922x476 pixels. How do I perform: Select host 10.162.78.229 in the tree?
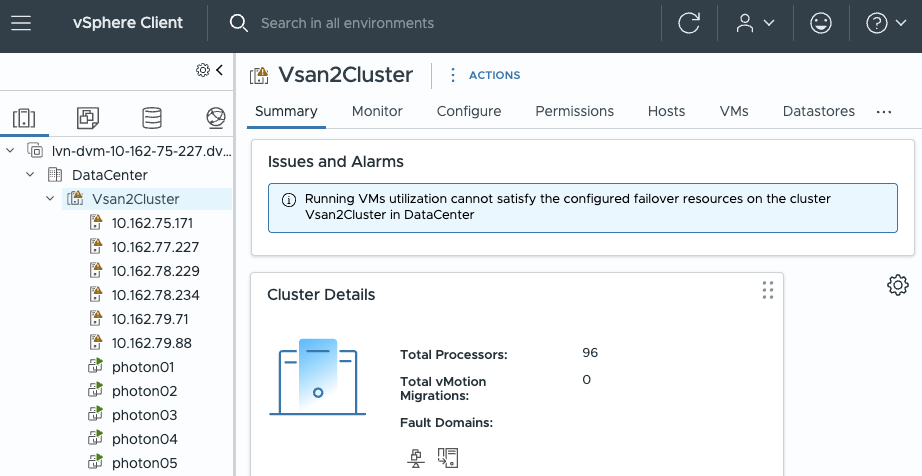(155, 271)
